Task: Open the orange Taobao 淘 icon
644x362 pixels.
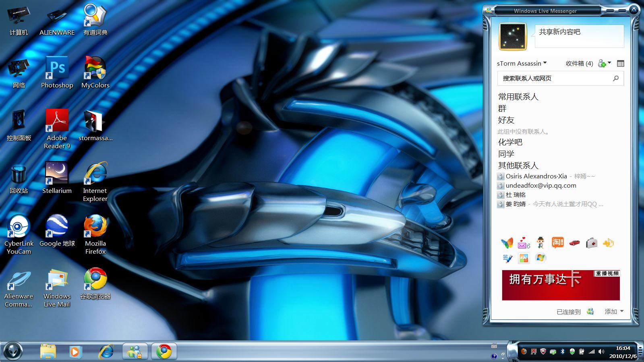Action: (x=558, y=242)
